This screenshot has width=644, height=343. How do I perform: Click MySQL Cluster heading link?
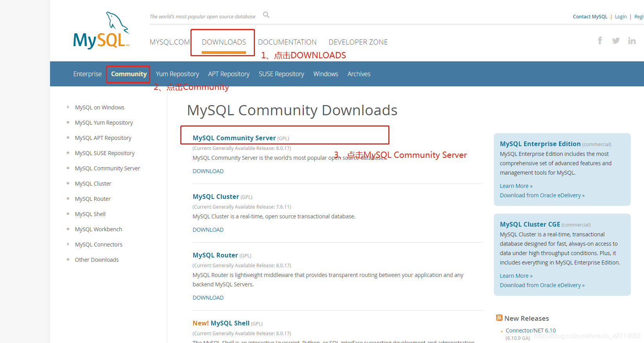click(x=216, y=197)
